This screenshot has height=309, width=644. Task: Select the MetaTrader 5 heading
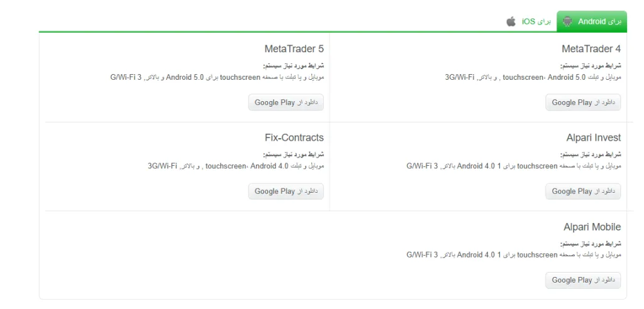(x=294, y=49)
